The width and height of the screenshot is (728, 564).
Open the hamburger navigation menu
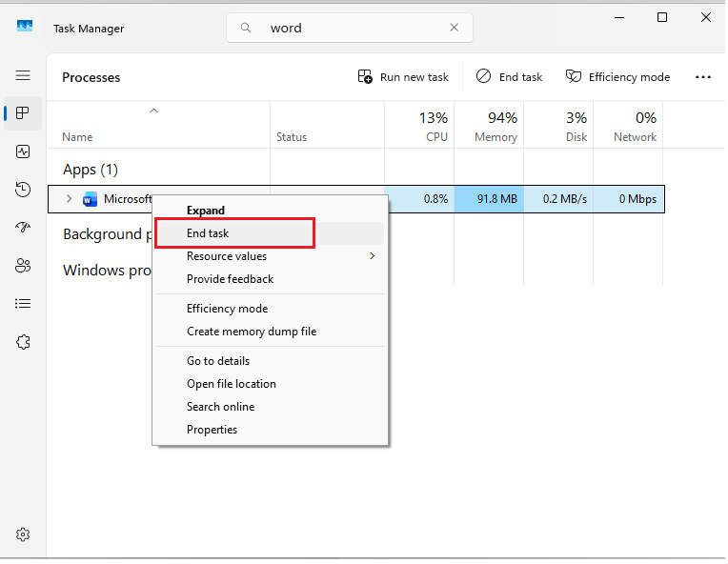[23, 75]
